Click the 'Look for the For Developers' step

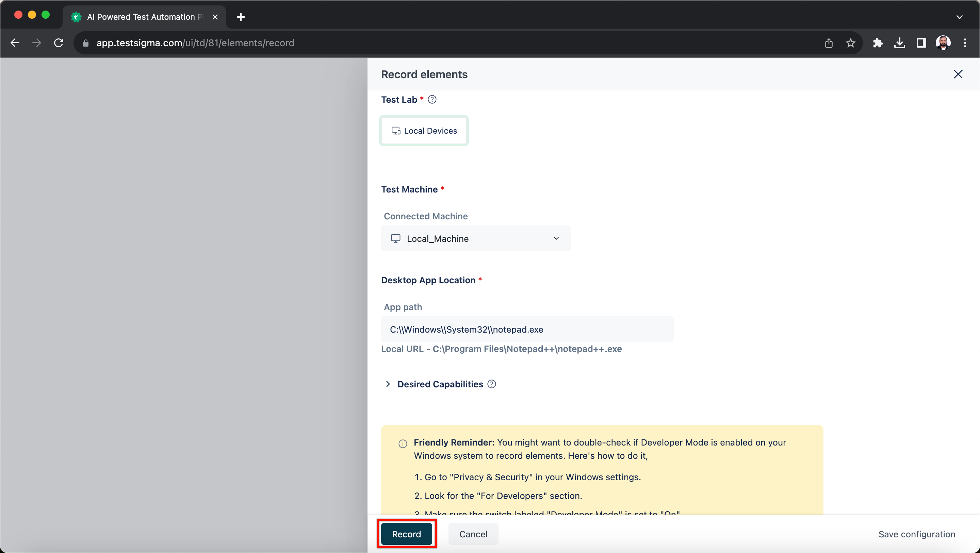(499, 496)
